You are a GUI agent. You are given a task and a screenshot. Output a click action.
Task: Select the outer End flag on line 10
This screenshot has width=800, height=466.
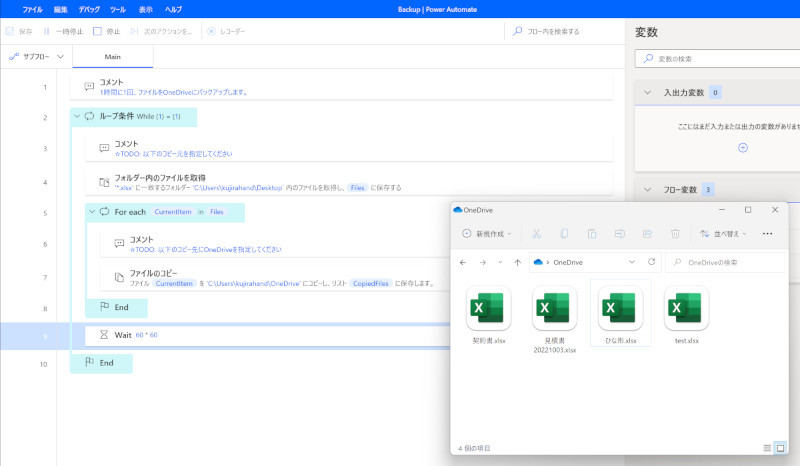coord(89,362)
